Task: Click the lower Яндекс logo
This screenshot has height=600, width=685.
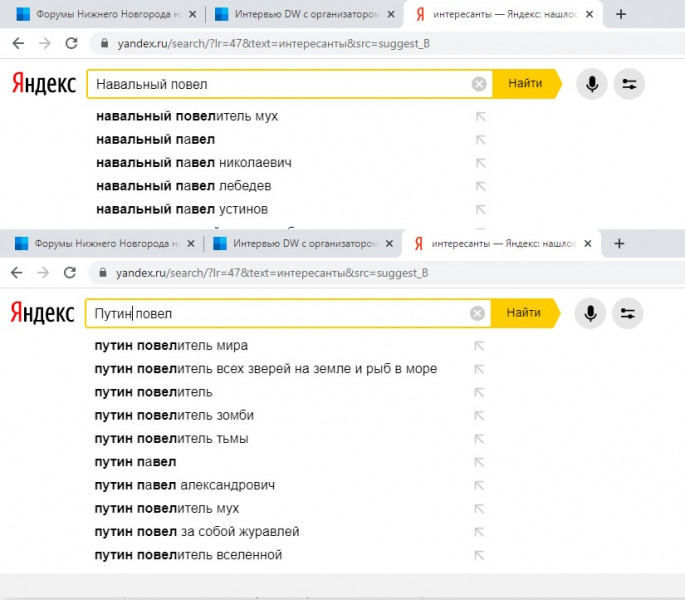Action: click(42, 313)
